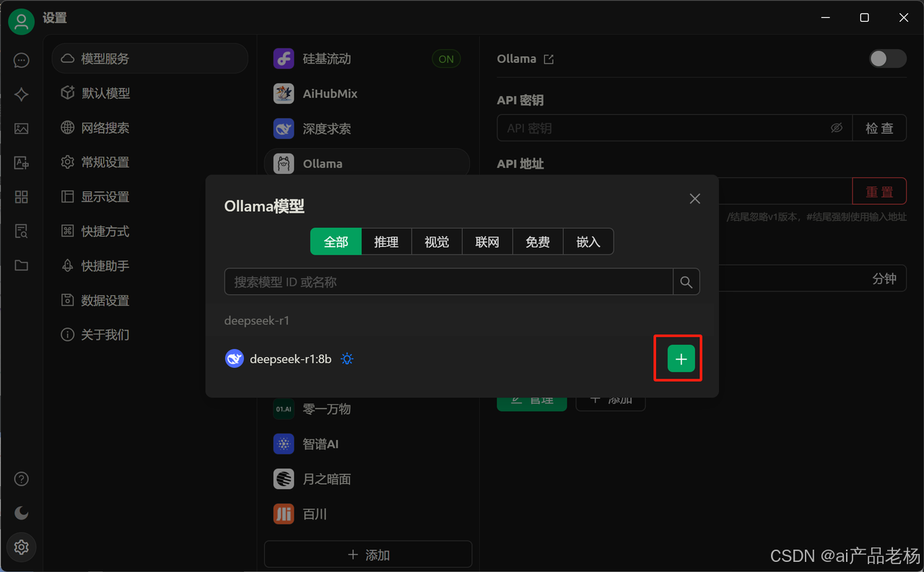Viewport: 924px width, 572px height.
Task: Select the 联网 filter tab
Action: point(487,242)
